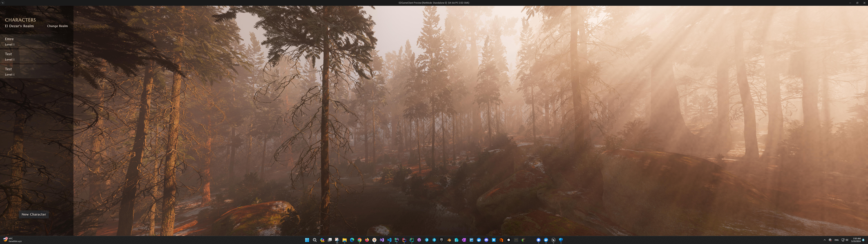The width and height of the screenshot is (868, 244).
Task: Open the Windows Start menu
Action: 307,240
